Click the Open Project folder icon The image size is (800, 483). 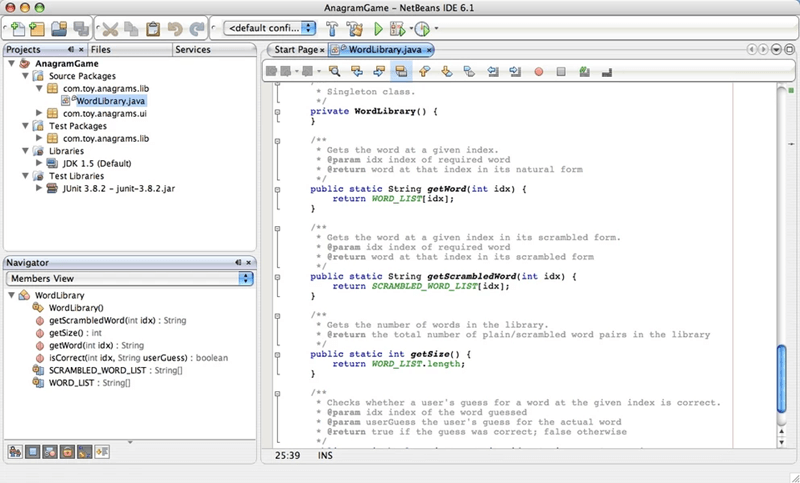59,29
